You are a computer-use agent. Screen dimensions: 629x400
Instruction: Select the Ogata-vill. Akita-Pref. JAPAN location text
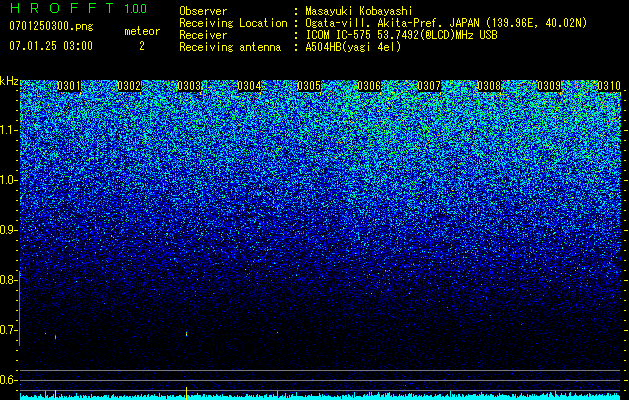[x=446, y=23]
